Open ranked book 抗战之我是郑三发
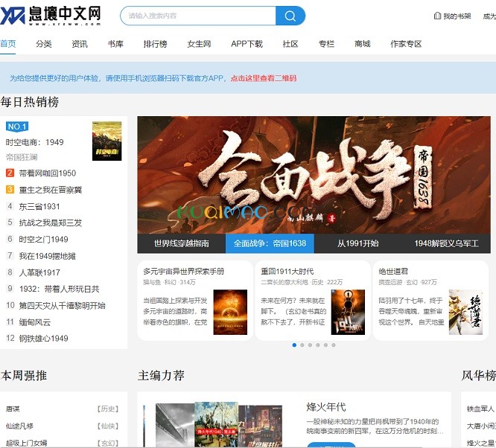Image resolution: width=496 pixels, height=448 pixels. click(x=51, y=223)
